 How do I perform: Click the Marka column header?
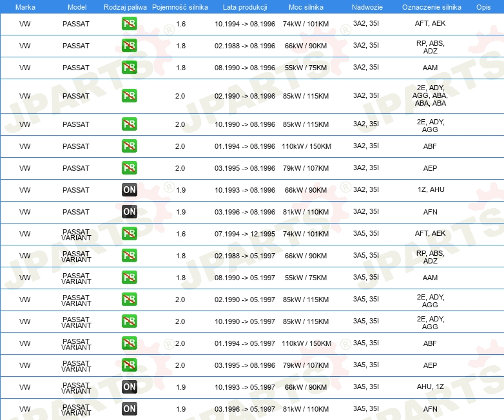tap(25, 7)
